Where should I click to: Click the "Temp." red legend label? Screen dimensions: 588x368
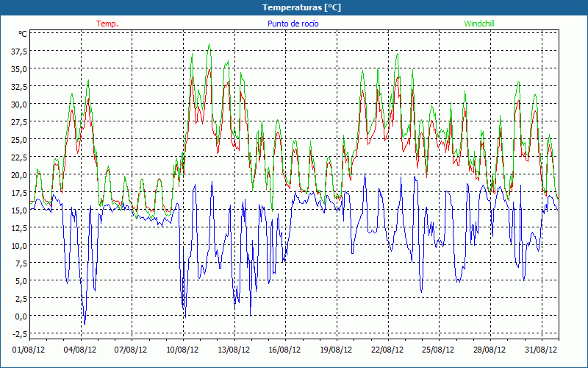click(107, 24)
